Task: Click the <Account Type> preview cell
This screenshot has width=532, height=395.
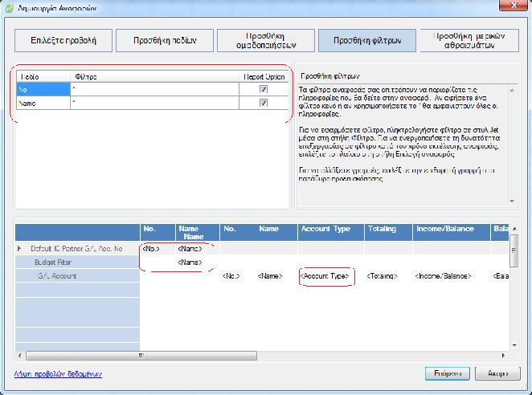Action: [x=325, y=276]
